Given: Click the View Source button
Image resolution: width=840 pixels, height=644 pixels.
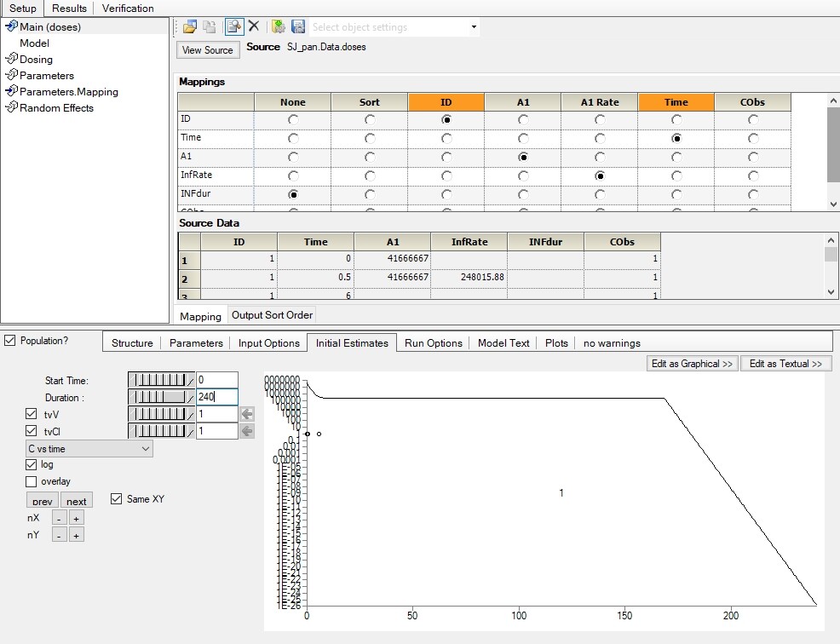Looking at the screenshot, I should pos(208,49).
